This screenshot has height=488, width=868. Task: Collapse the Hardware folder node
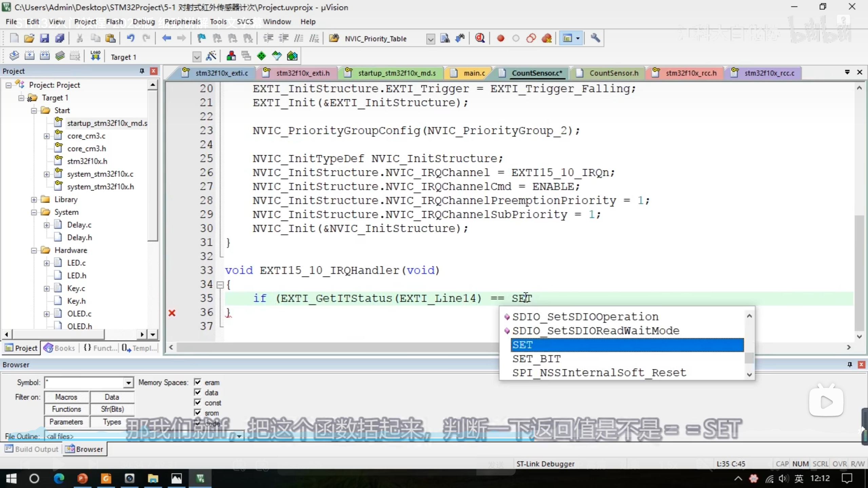(x=34, y=250)
